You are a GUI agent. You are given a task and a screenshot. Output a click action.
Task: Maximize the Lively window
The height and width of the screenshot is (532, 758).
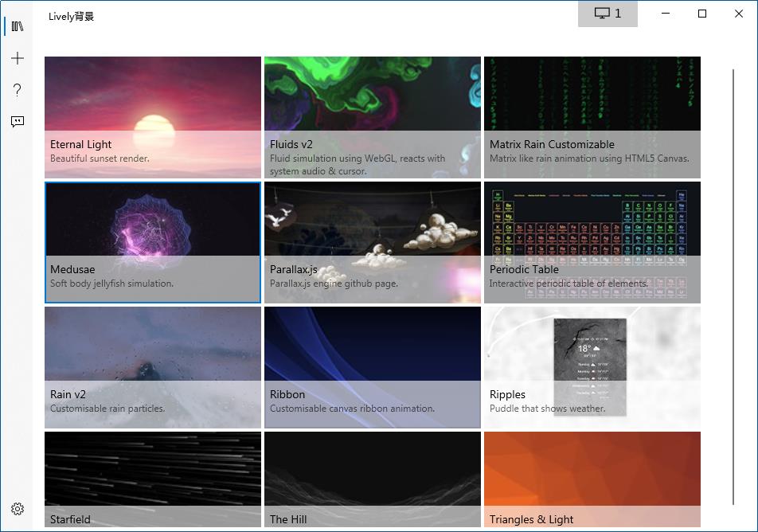click(702, 14)
